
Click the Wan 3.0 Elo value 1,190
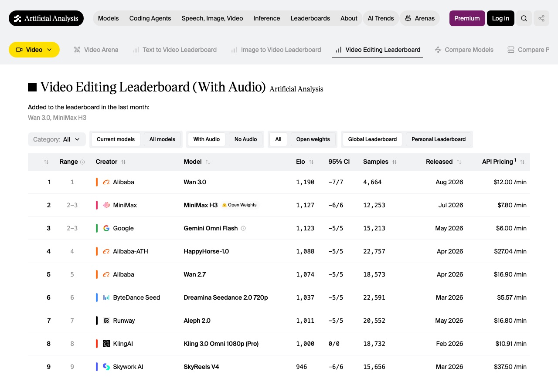(305, 182)
